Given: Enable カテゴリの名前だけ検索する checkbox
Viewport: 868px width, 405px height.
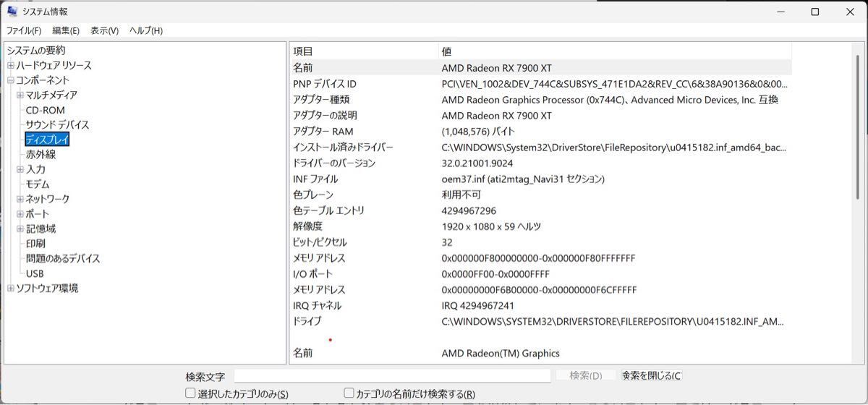Looking at the screenshot, I should coord(350,393).
